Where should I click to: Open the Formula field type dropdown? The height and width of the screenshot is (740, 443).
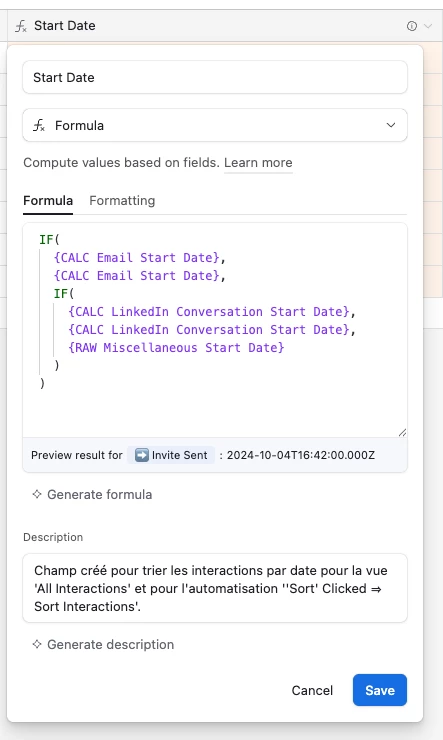tap(215, 126)
